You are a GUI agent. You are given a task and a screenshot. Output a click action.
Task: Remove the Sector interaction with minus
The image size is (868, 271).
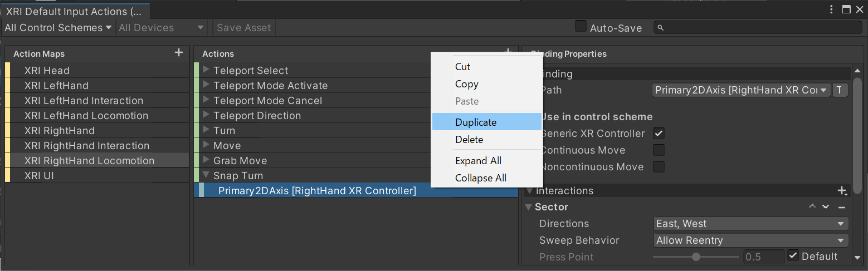pos(842,207)
